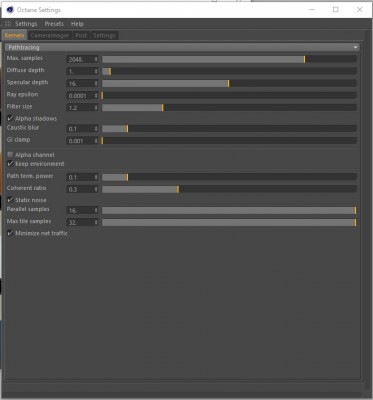Click the Parallel samples stepper arrows

click(x=96, y=211)
